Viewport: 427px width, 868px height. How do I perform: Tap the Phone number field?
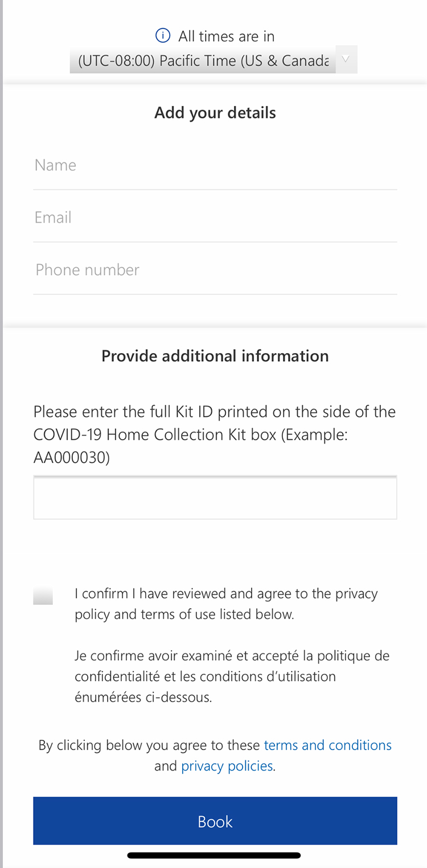[215, 270]
